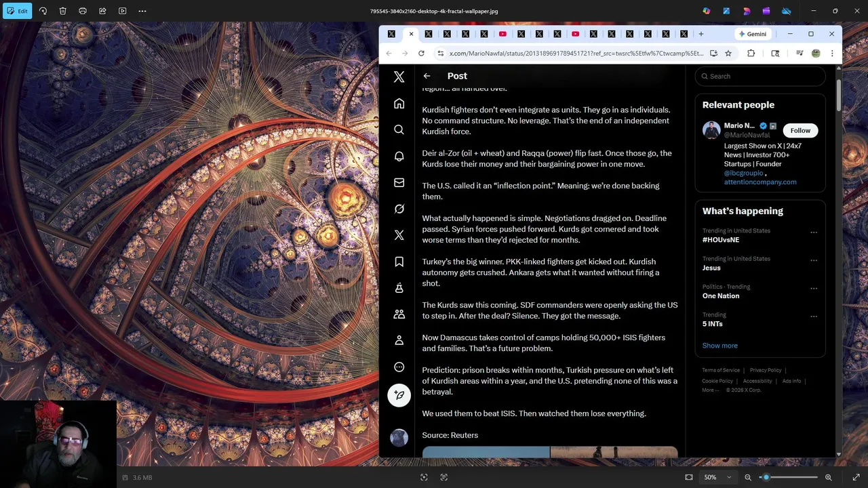This screenshot has height=488, width=868.
Task: Zoom in with the Photos plus magnifier
Action: click(828, 477)
